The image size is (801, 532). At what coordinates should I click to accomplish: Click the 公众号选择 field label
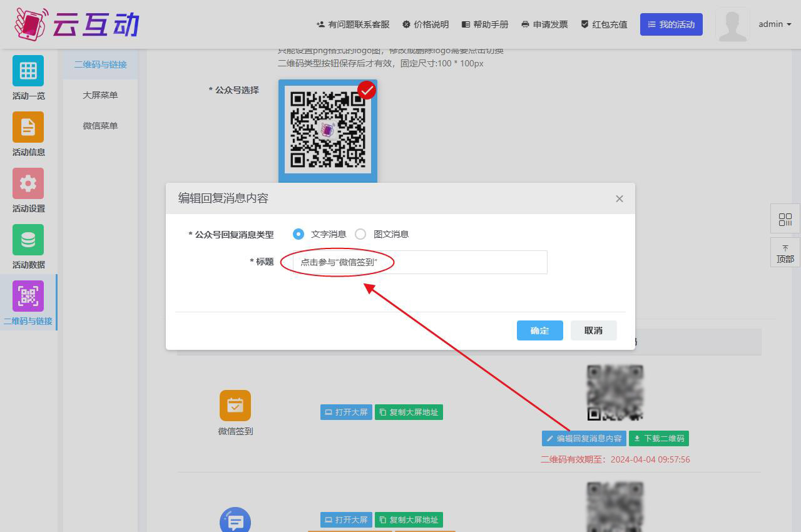pos(234,90)
